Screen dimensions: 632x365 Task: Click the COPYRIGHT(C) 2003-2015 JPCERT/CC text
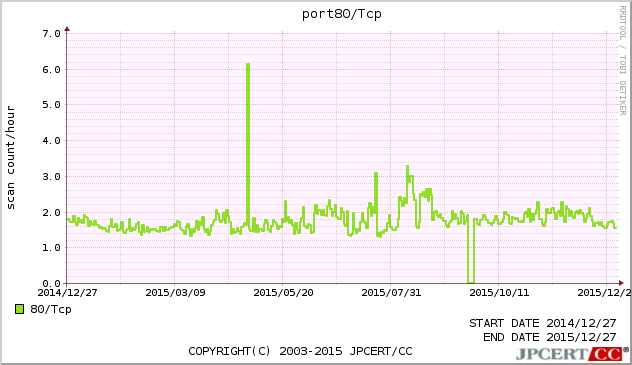click(300, 351)
